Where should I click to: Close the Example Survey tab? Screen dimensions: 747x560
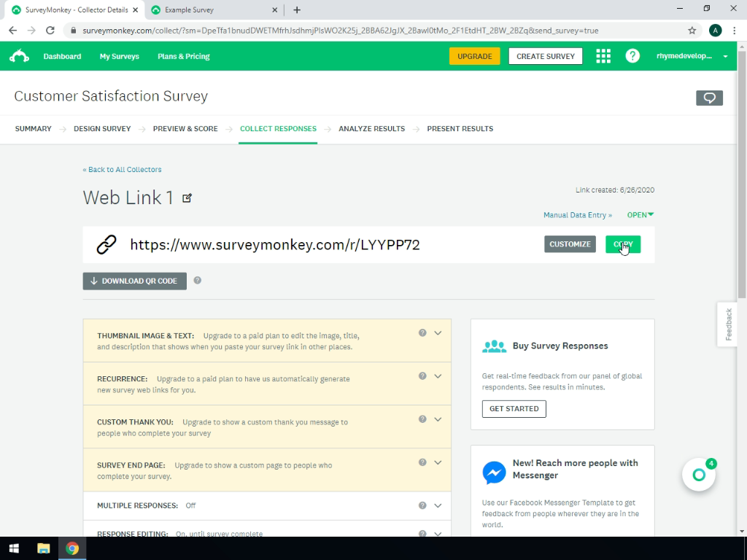tap(274, 10)
